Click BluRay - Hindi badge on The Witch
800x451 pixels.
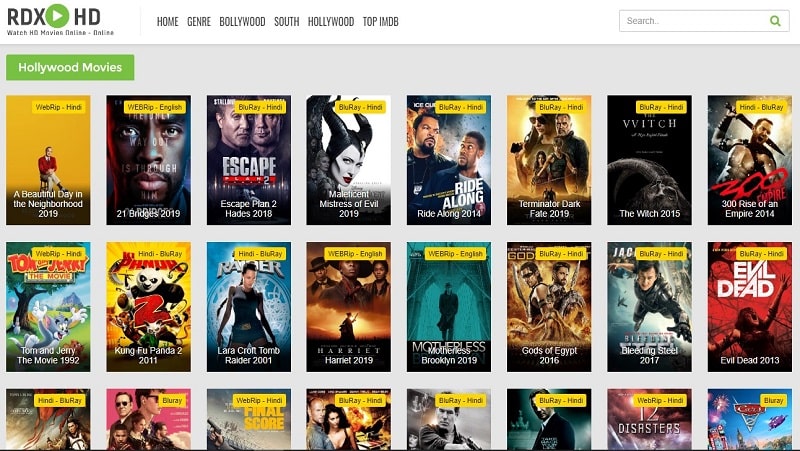[x=661, y=107]
